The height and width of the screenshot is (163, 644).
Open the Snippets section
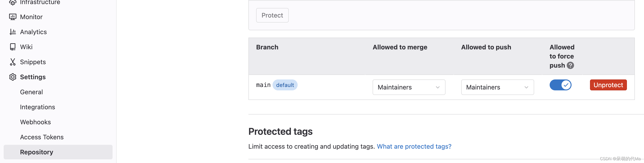click(x=33, y=62)
